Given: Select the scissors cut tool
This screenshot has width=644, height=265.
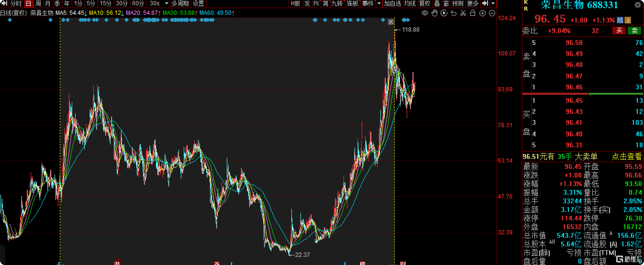Looking at the screenshot, I should 463,13.
